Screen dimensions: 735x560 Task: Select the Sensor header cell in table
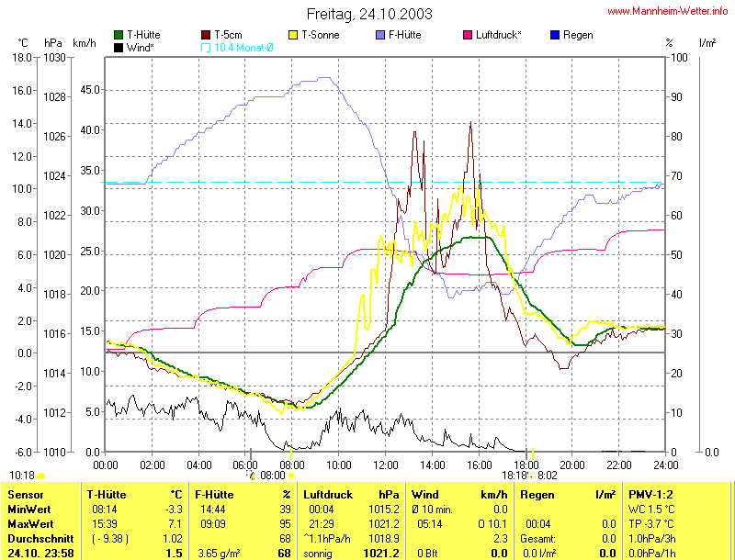click(24, 494)
